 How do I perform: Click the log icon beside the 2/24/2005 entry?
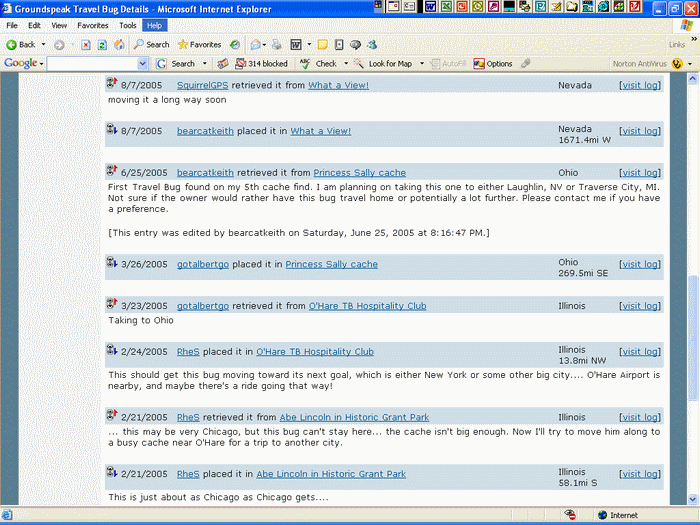(x=112, y=350)
